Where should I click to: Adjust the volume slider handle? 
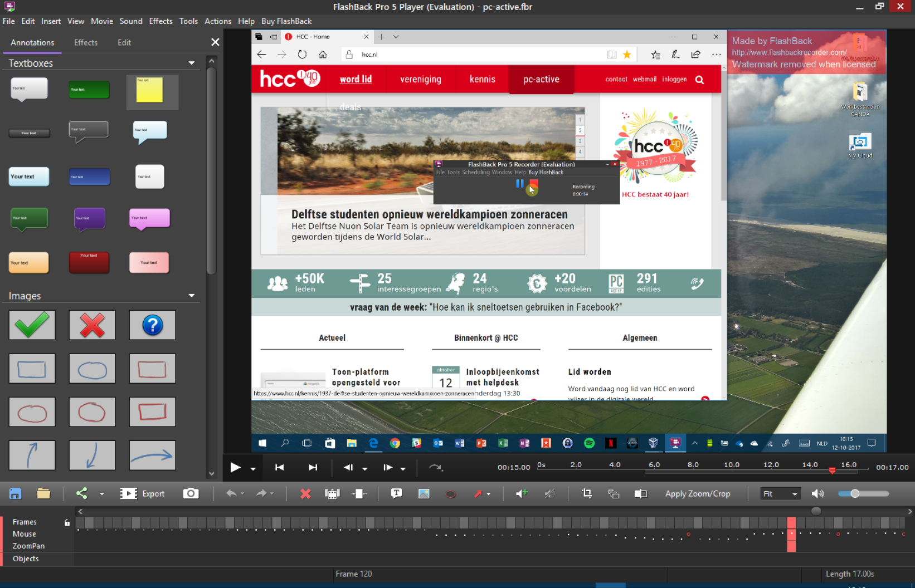click(855, 493)
